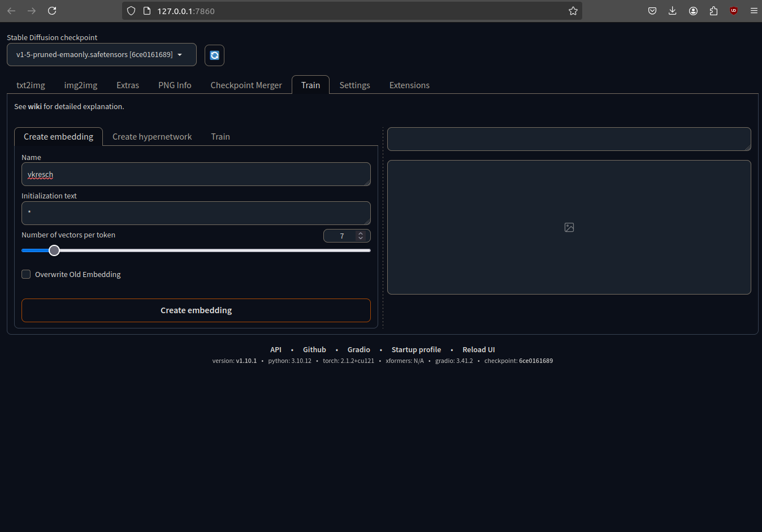Click the page info icon in the address bar
This screenshot has width=762, height=532.
[x=147, y=11]
